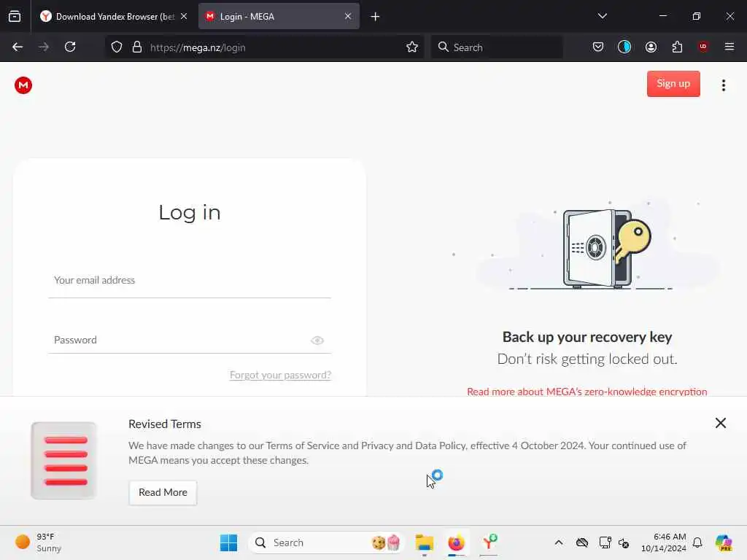Open the notifications bell

697,542
